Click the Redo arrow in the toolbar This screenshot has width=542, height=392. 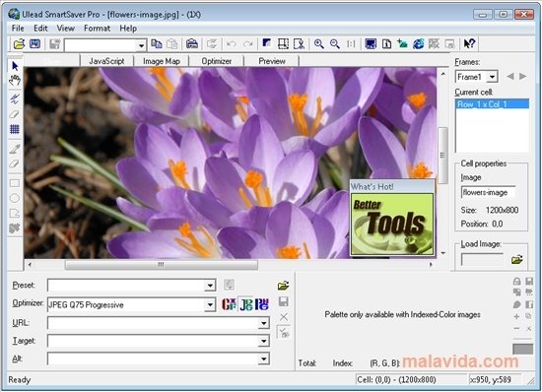pyautogui.click(x=247, y=44)
